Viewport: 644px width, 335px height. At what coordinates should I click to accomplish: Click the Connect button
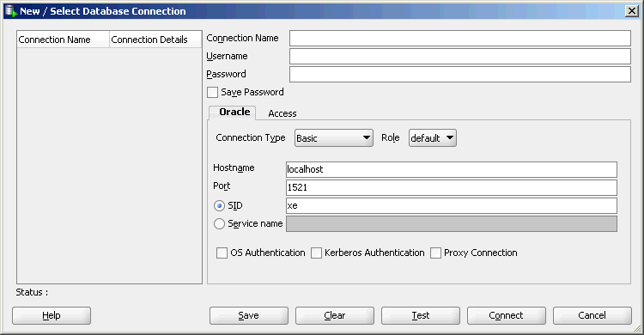pyautogui.click(x=507, y=316)
